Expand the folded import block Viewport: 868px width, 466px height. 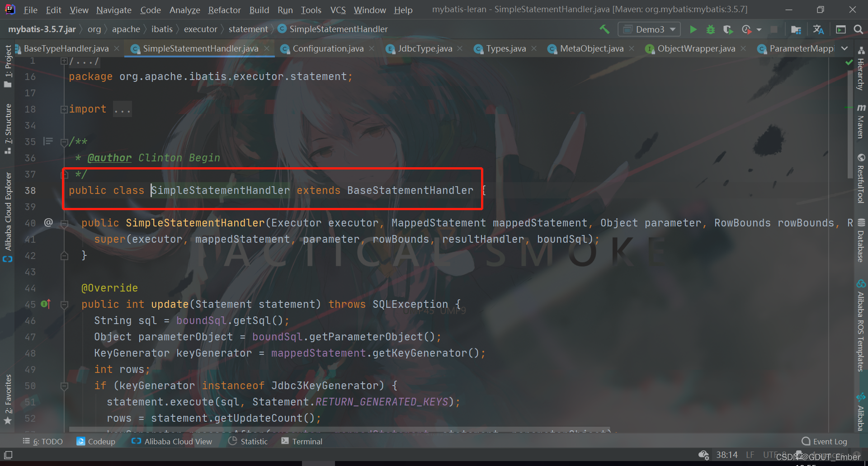[x=64, y=109]
